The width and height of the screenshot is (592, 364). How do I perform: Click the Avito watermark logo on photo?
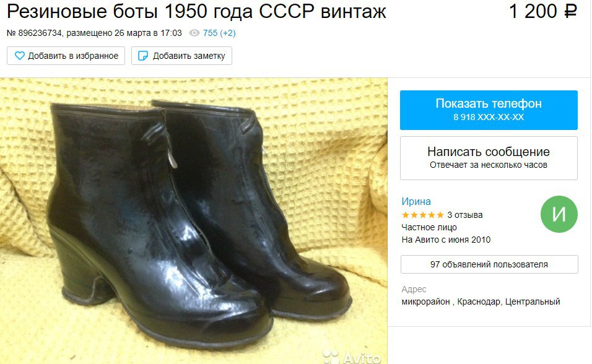click(352, 357)
